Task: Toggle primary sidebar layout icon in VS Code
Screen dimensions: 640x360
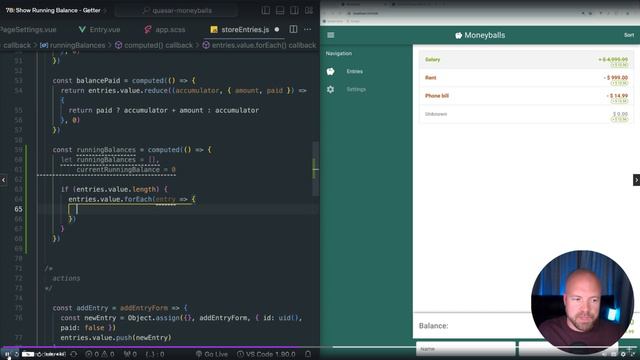Action: pyautogui.click(x=266, y=10)
